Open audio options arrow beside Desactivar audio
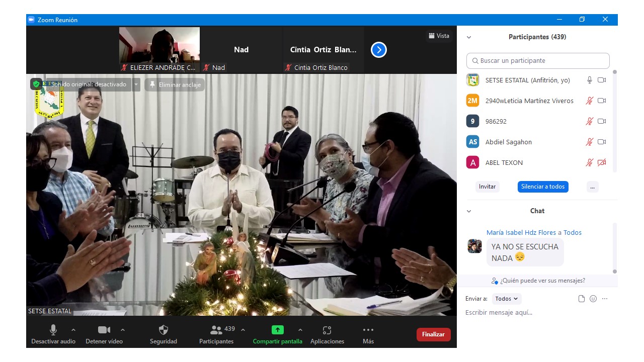Viewport: 644px width, 362px height. (73, 330)
